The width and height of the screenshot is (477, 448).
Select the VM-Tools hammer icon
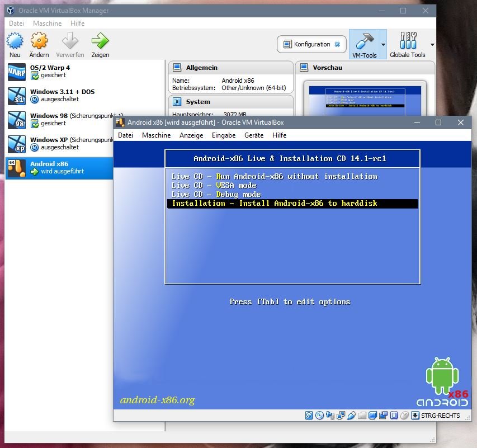click(365, 41)
